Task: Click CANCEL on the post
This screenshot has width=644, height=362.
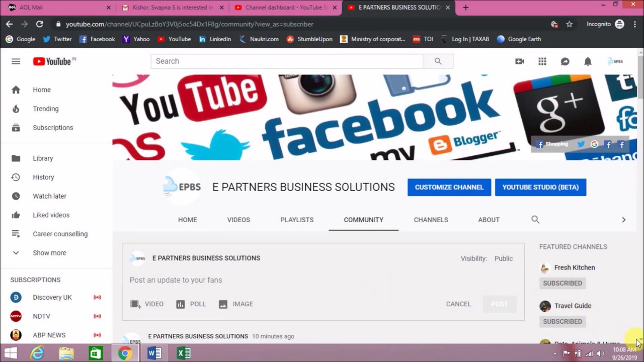Action: [x=458, y=304]
